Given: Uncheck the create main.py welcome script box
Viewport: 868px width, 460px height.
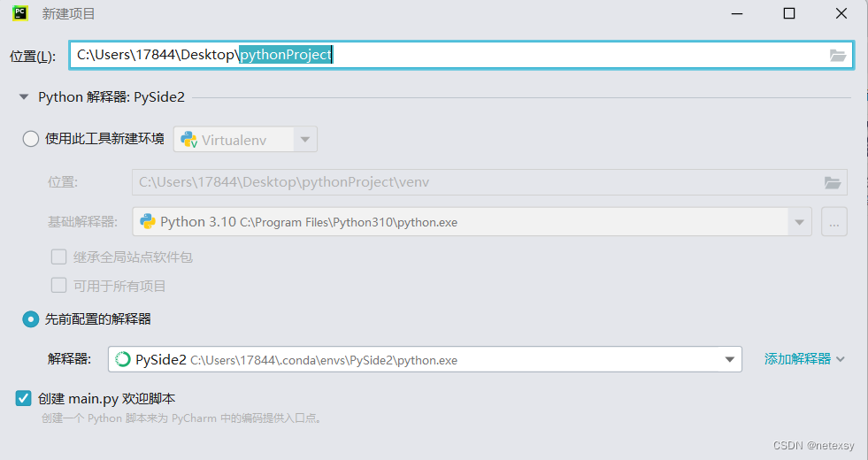Looking at the screenshot, I should pyautogui.click(x=23, y=398).
